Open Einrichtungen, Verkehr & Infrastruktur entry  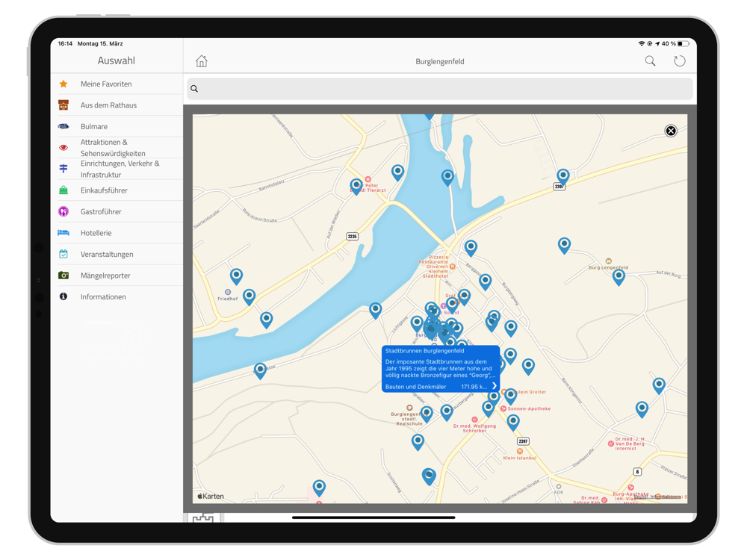coord(117,169)
